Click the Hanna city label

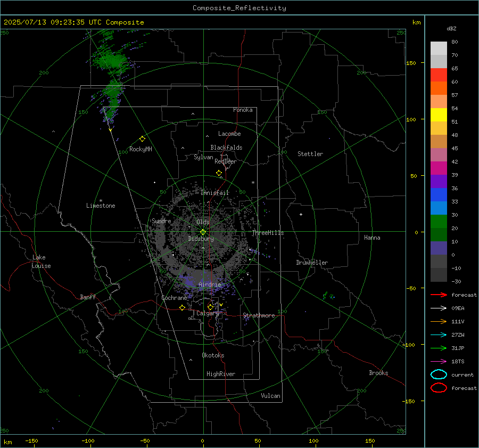(372, 238)
